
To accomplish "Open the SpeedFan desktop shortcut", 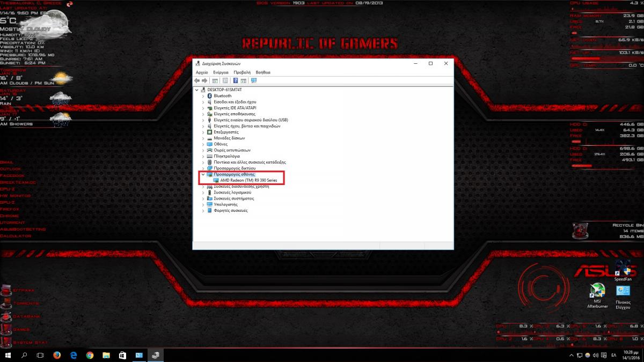I will coord(623,271).
